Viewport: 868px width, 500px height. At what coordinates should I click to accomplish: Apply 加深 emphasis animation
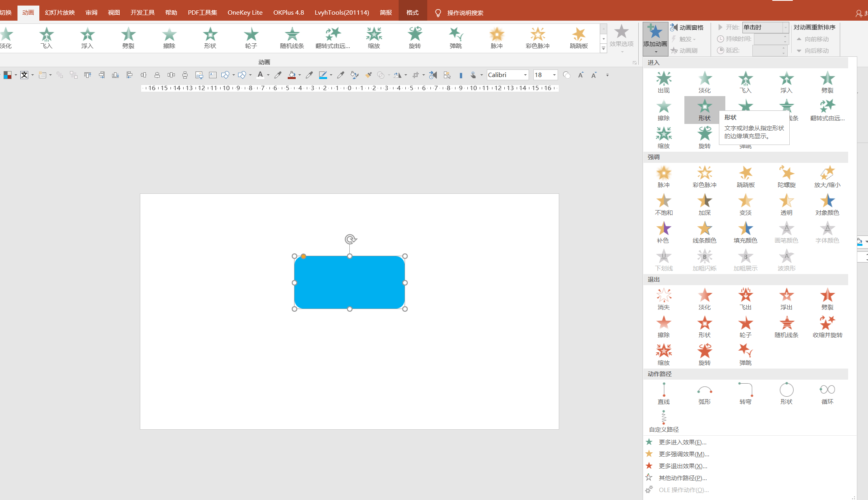[x=705, y=205]
